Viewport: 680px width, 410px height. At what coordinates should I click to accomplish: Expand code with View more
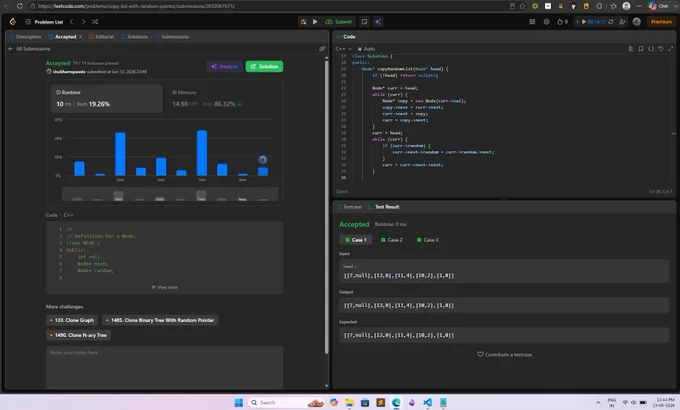pos(164,287)
